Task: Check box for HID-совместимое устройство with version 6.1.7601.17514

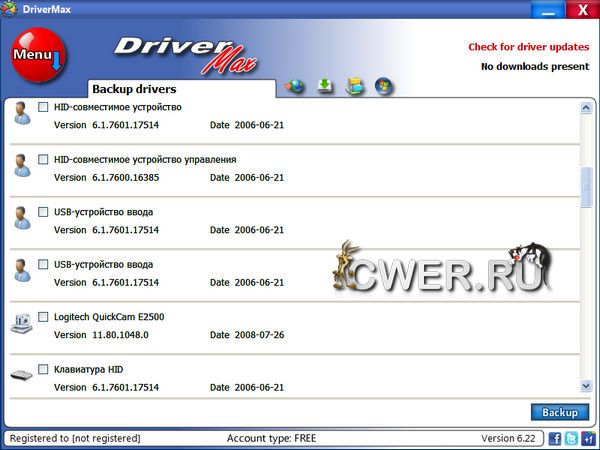Action: click(43, 107)
